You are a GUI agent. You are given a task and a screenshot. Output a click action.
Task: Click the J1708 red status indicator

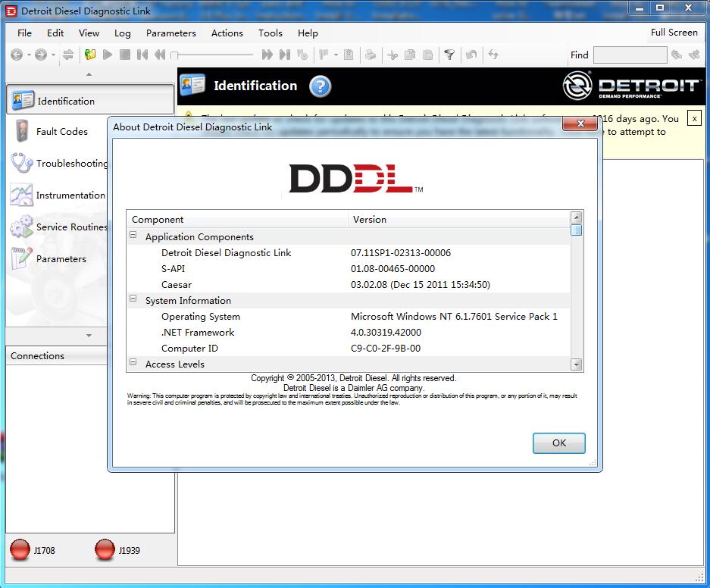[x=20, y=550]
